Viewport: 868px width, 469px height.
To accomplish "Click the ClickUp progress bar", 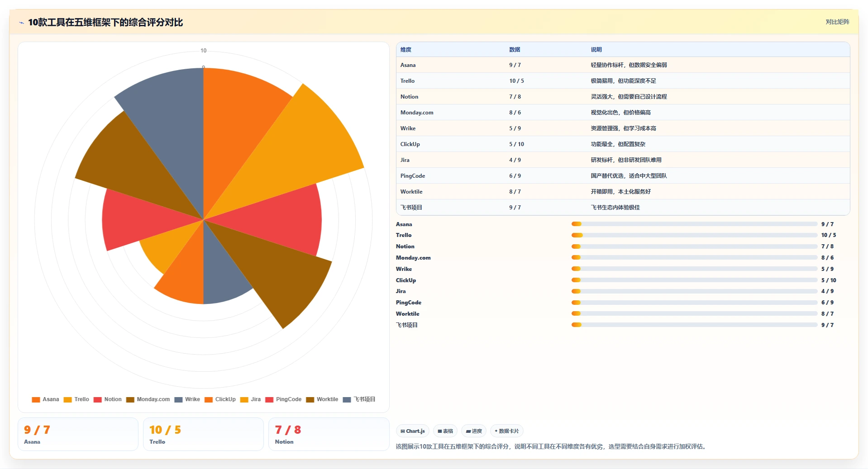I will point(694,280).
